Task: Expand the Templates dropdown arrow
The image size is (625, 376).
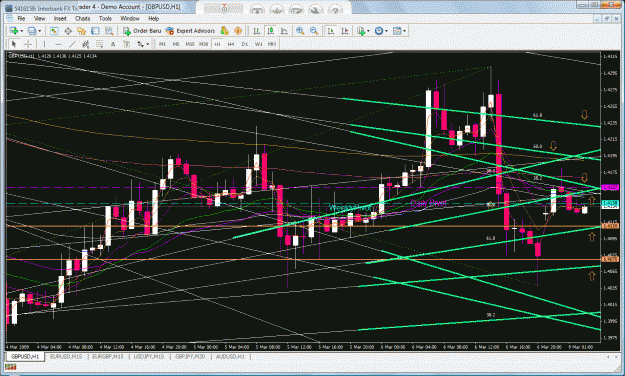Action: tap(405, 31)
